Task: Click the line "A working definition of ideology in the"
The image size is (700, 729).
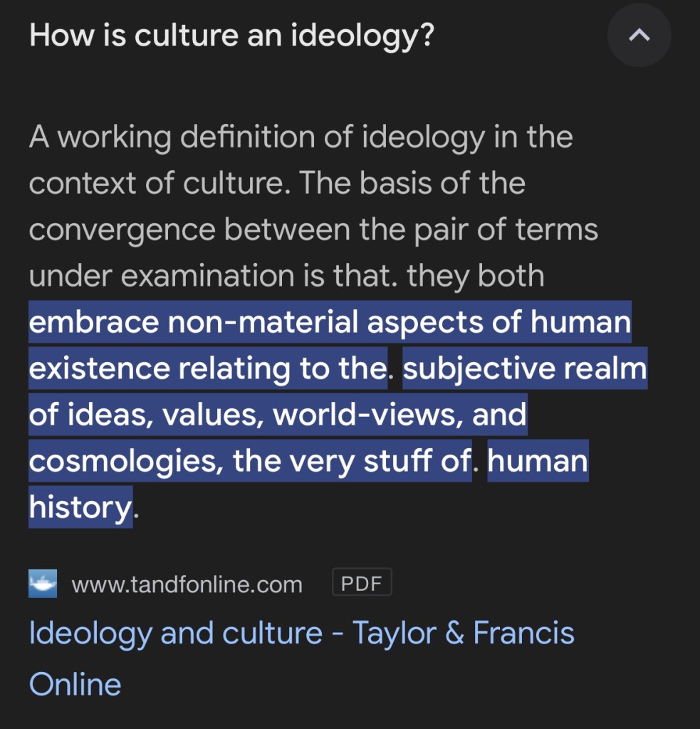Action: [x=301, y=137]
